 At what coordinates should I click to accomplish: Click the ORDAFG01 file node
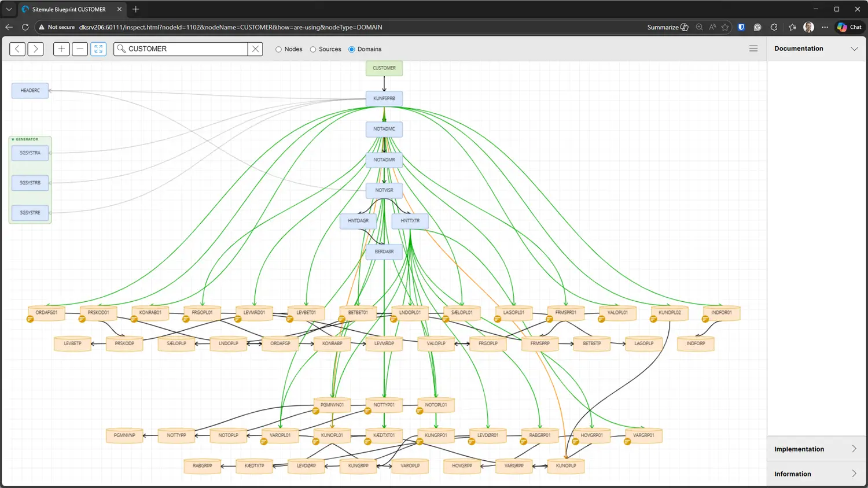point(46,313)
